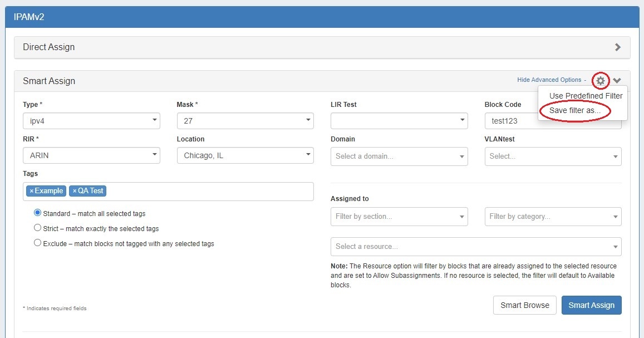
Task: Choose Save filter as... menu item
Action: click(575, 110)
